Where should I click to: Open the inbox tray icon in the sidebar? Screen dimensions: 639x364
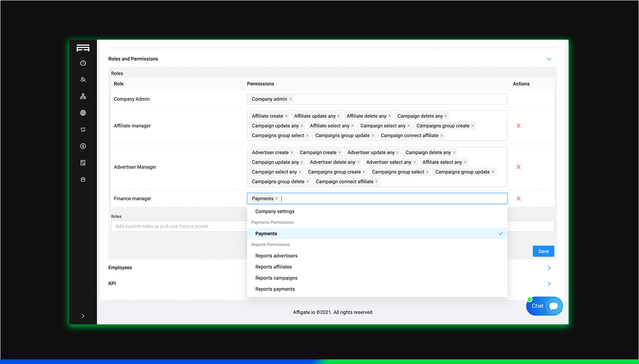coord(83,179)
